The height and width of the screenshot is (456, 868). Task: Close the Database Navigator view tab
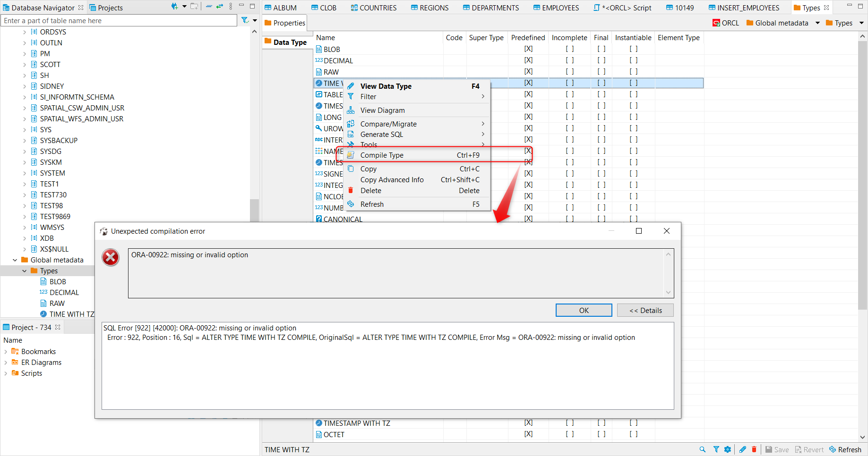pos(81,8)
